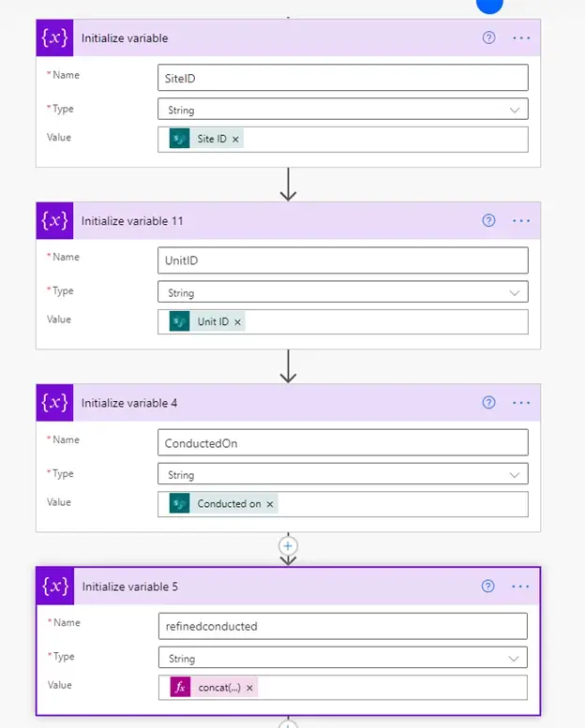Open the concat(...) expression for editing
The width and height of the screenshot is (585, 728).
[x=219, y=688]
